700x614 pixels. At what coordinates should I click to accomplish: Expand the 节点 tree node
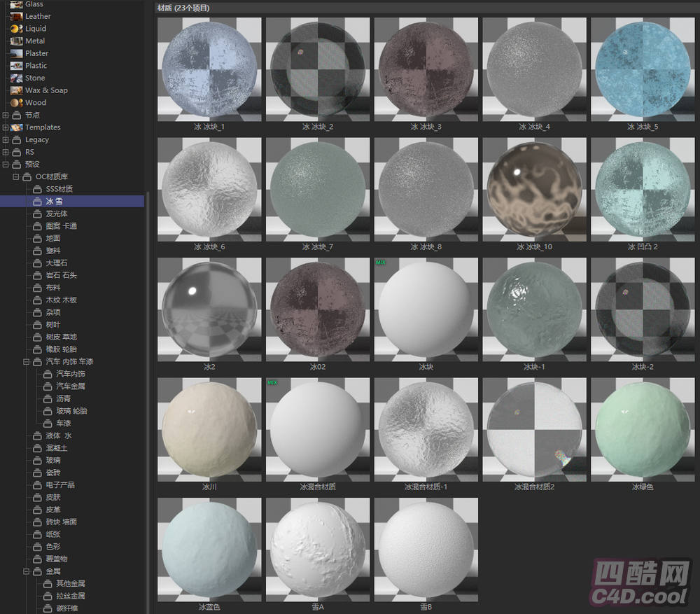coord(6,115)
